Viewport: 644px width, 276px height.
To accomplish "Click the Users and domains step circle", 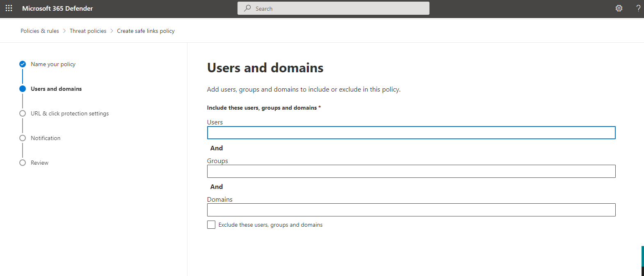I will point(23,89).
